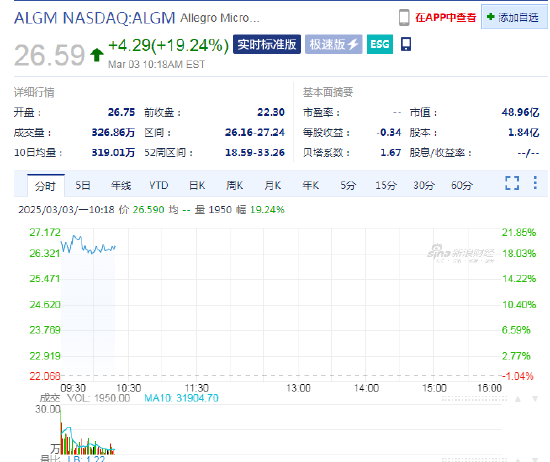Open the 年K tab
The height and width of the screenshot is (462, 550).
click(310, 185)
